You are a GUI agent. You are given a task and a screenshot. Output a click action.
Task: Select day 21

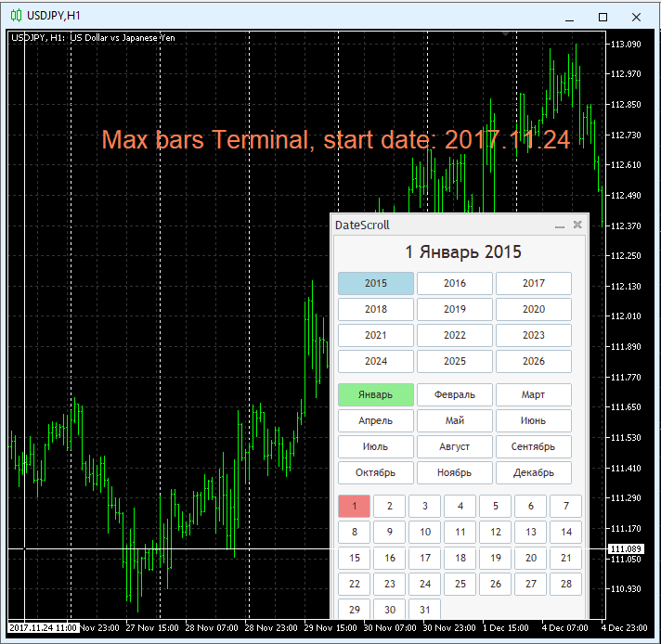click(x=566, y=559)
